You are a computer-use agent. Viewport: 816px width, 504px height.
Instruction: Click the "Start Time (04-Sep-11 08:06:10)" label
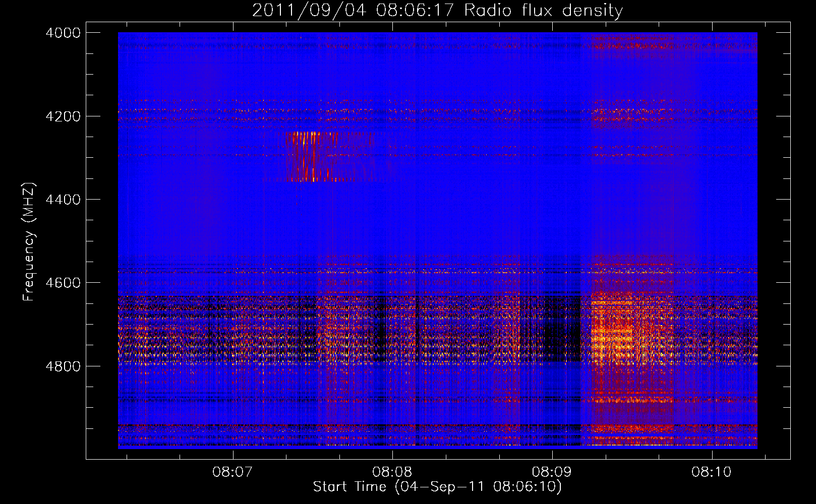click(x=437, y=487)
